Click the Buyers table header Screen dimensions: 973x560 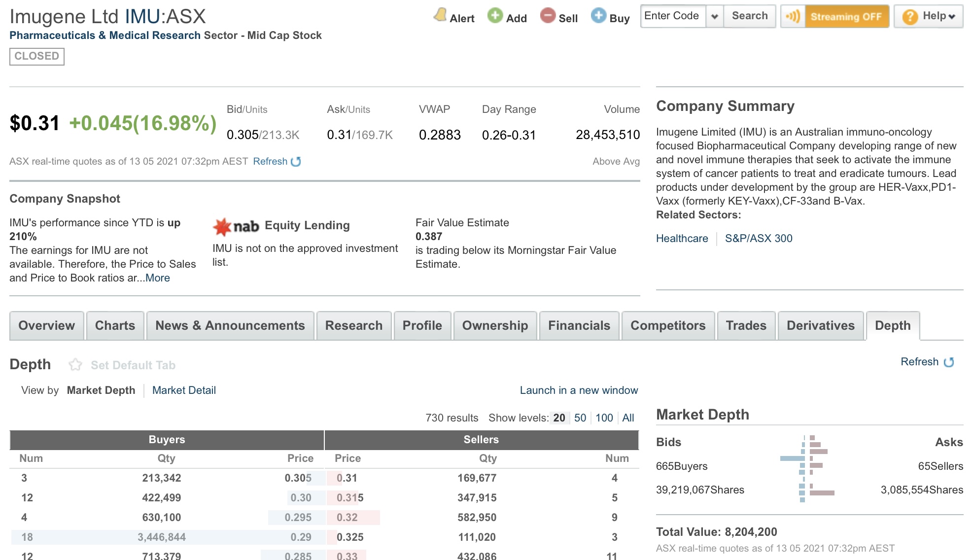(x=167, y=440)
